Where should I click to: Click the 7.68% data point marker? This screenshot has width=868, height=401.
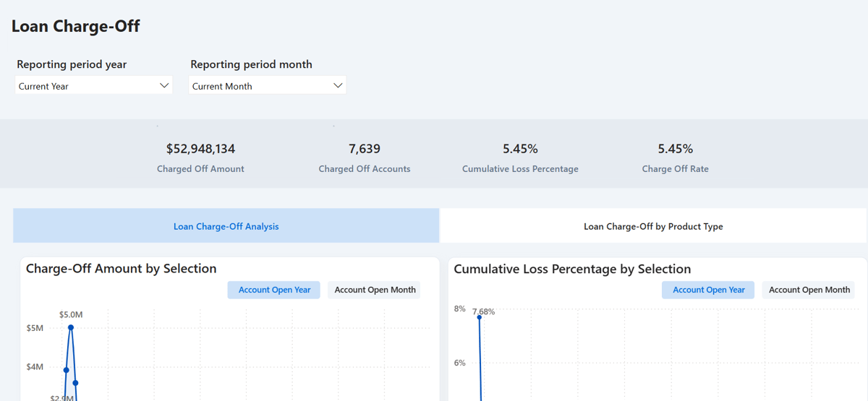tap(479, 317)
